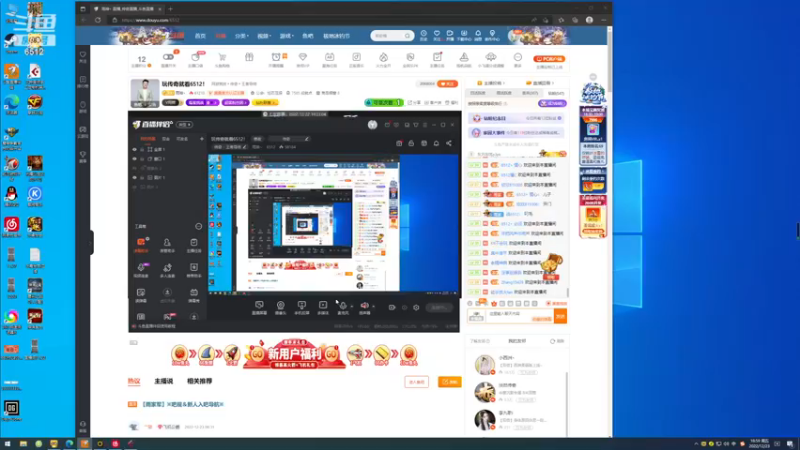Click the alarm clock icon in activity toolbar

point(276,57)
